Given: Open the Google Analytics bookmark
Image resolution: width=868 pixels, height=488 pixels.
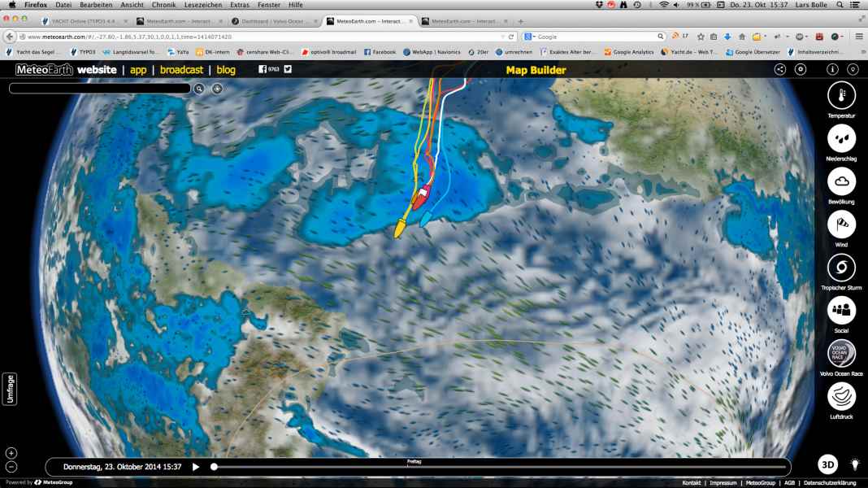Looking at the screenshot, I should [x=629, y=51].
